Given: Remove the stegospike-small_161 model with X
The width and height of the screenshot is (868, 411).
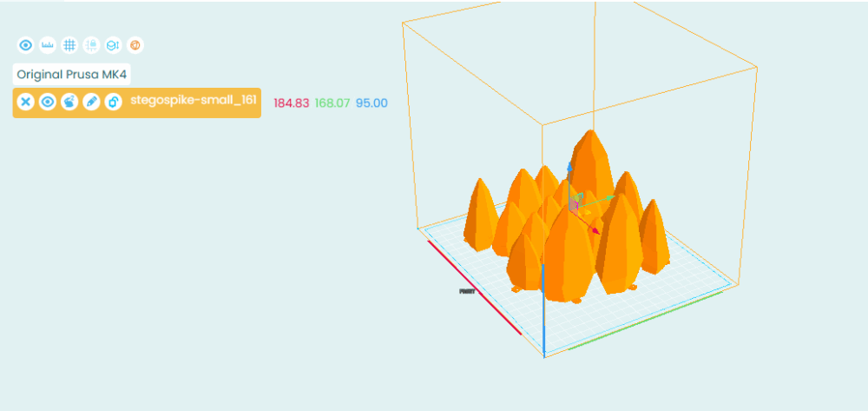Looking at the screenshot, I should click(x=26, y=103).
